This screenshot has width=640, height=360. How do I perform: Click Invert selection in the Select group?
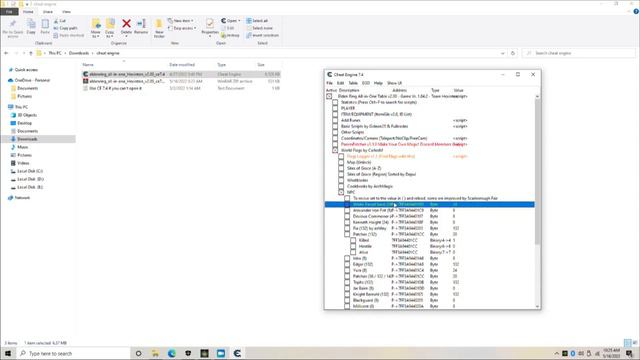tap(262, 36)
